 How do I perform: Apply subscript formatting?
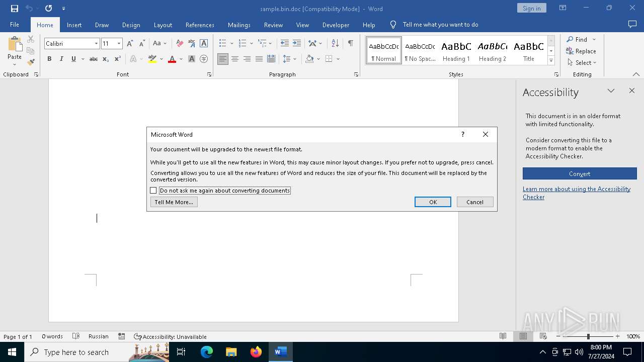[106, 59]
